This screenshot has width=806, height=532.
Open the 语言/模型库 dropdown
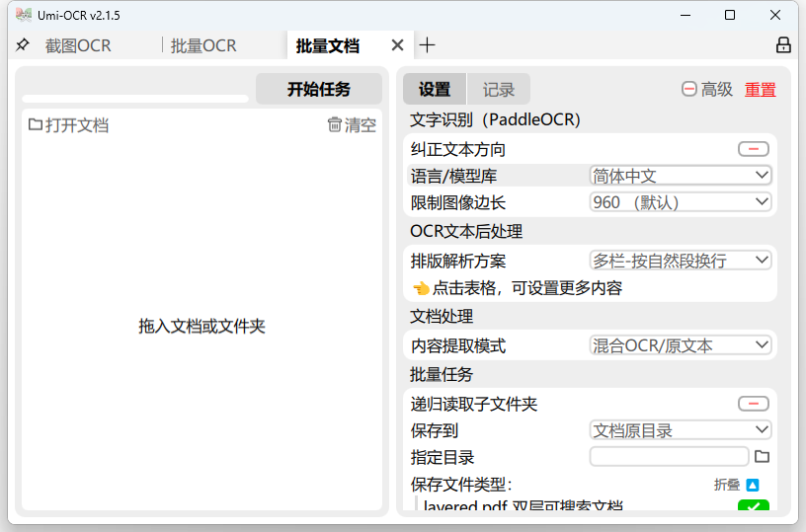[680, 176]
